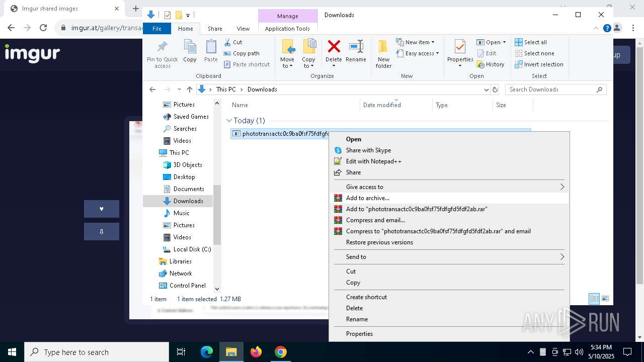
Task: Click History in Open group
Action: pos(491,64)
